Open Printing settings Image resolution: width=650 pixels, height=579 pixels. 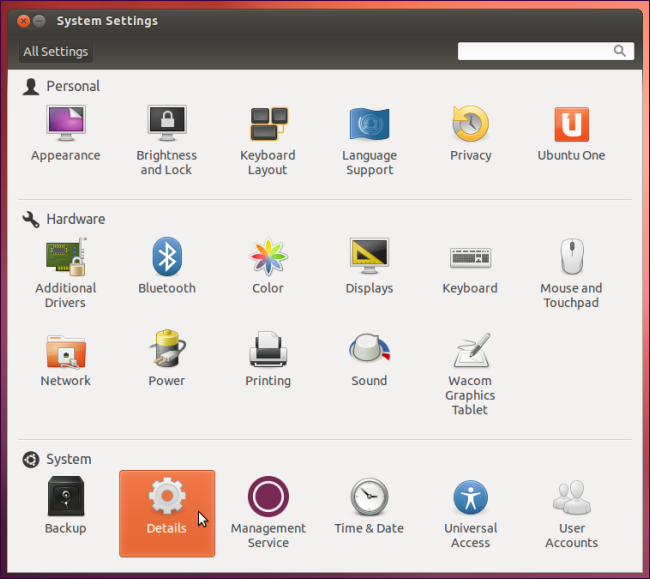268,360
